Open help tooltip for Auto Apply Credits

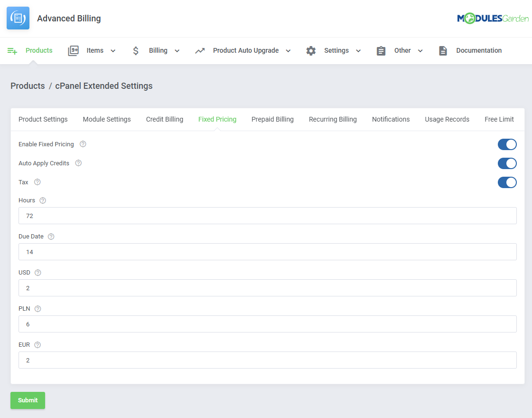point(78,163)
